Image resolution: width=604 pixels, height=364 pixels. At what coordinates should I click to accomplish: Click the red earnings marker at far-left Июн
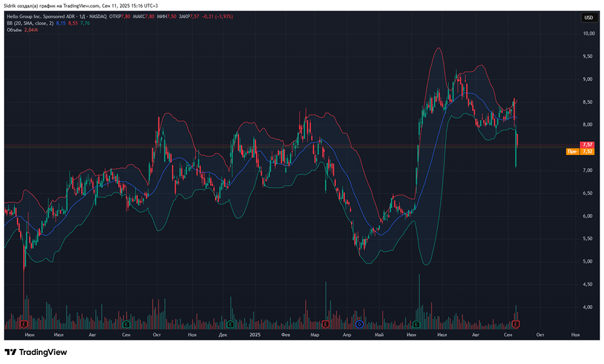click(24, 324)
